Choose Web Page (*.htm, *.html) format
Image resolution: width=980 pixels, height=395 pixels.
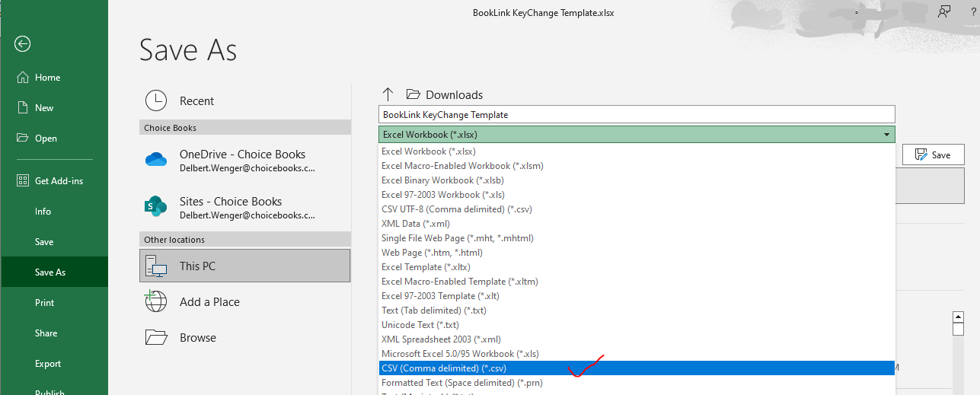pyautogui.click(x=637, y=253)
